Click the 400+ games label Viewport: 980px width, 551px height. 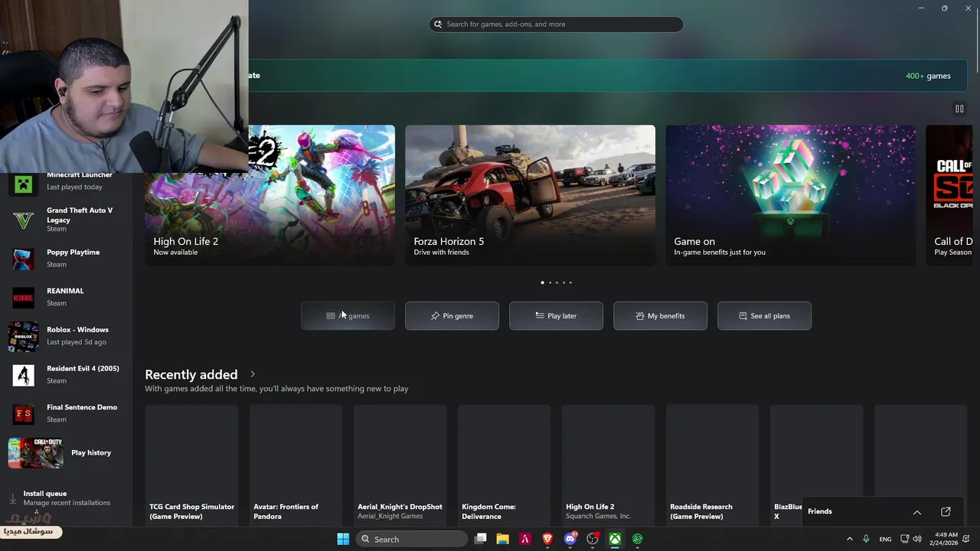[x=928, y=76]
